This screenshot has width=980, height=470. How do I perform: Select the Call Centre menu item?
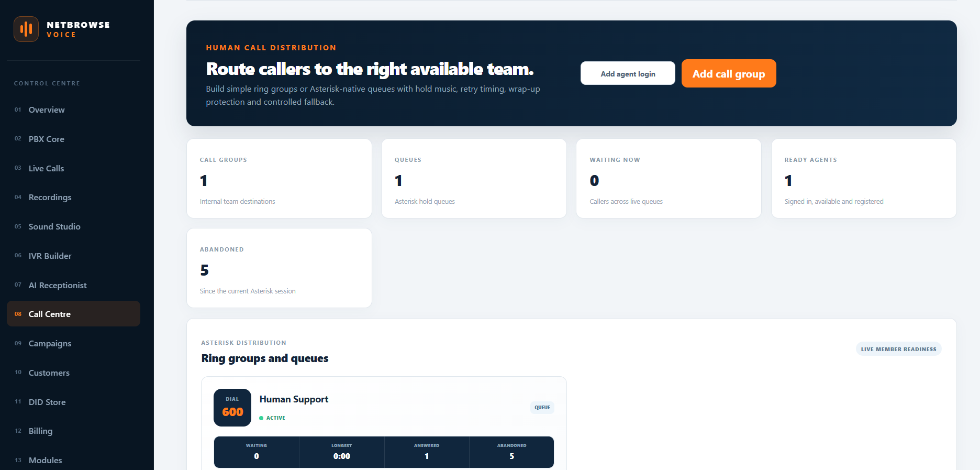coord(73,314)
